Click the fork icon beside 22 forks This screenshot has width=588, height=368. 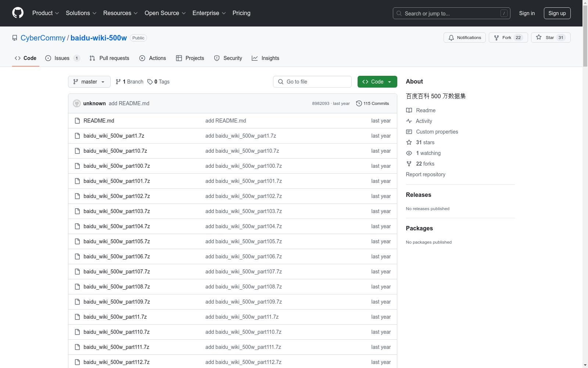409,164
